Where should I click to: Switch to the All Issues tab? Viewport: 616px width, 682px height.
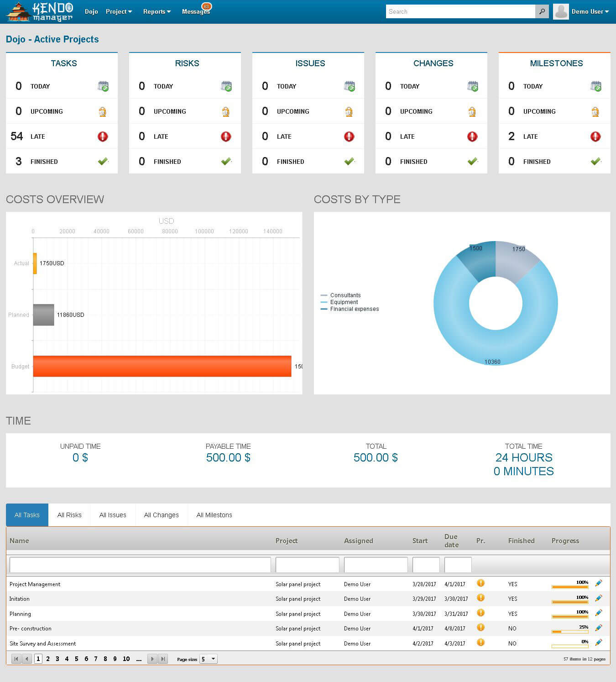coord(113,515)
